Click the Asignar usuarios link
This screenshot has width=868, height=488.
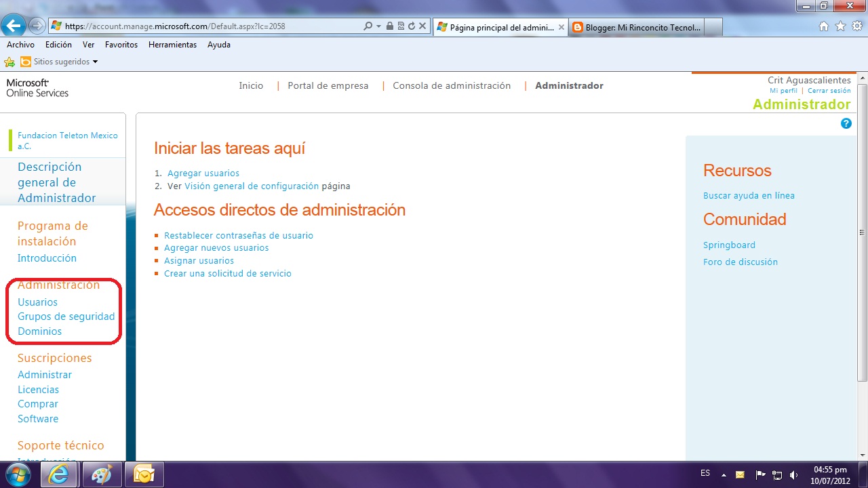pyautogui.click(x=199, y=261)
